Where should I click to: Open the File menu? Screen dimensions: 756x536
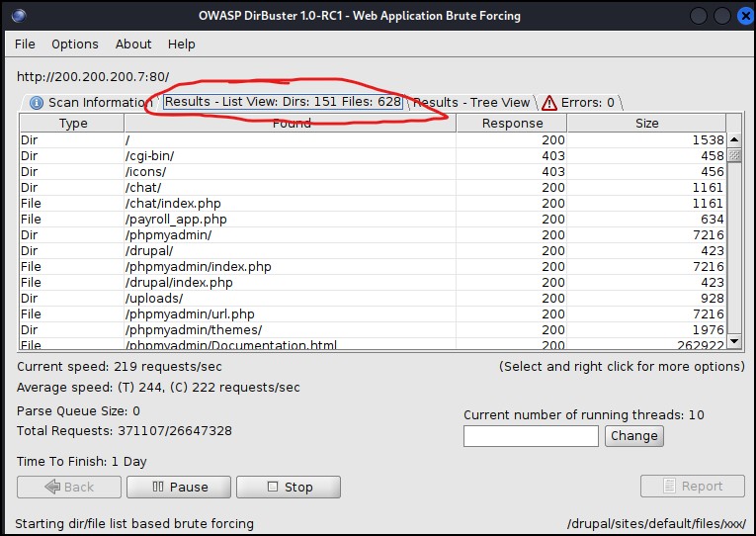pyautogui.click(x=25, y=44)
